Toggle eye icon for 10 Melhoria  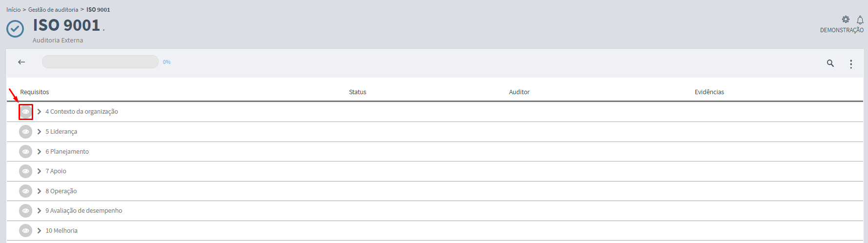tap(25, 231)
